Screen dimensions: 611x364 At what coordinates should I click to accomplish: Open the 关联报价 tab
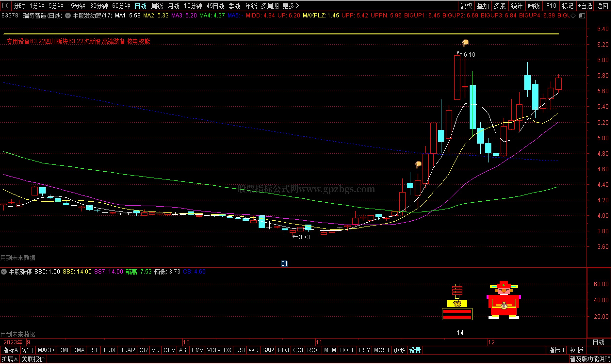pyautogui.click(x=33, y=360)
